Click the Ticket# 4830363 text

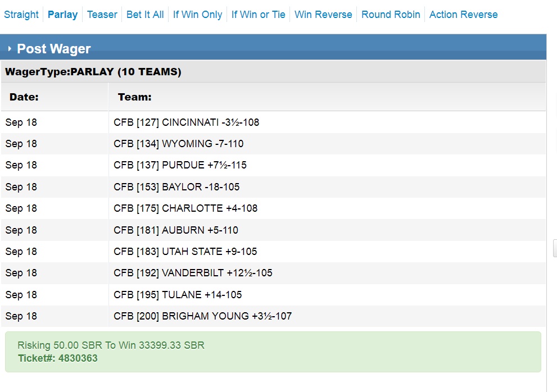57,358
